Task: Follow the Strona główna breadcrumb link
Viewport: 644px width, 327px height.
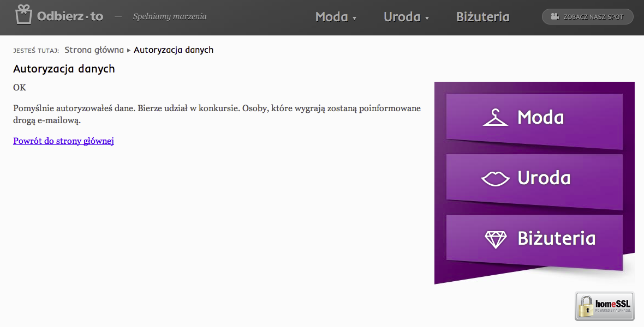Action: [94, 50]
